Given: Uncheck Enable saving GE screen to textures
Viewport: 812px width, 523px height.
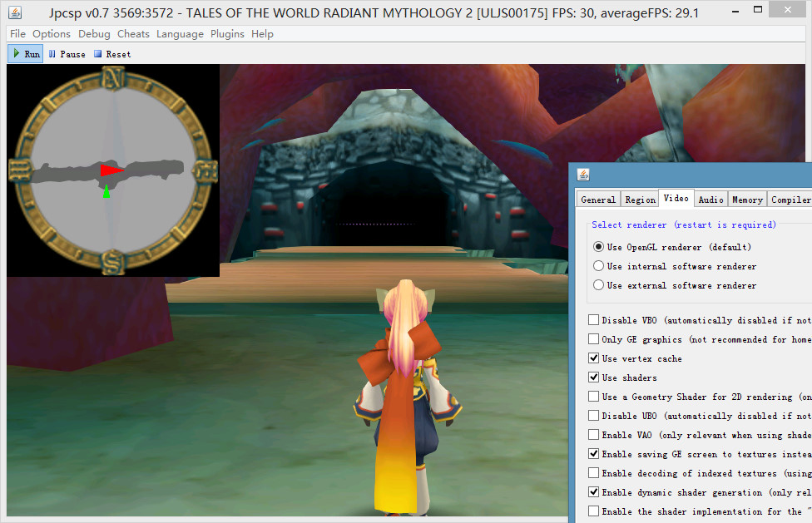Looking at the screenshot, I should click(x=594, y=454).
